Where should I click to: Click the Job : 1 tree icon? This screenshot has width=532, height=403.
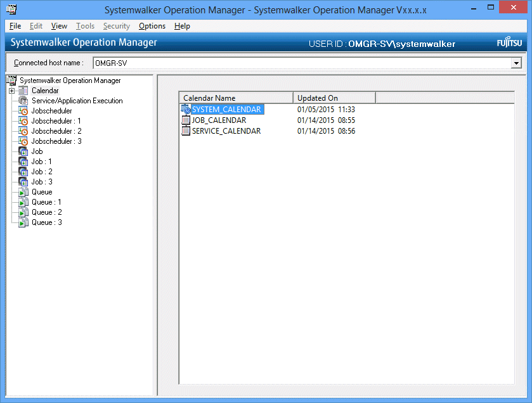(x=23, y=162)
